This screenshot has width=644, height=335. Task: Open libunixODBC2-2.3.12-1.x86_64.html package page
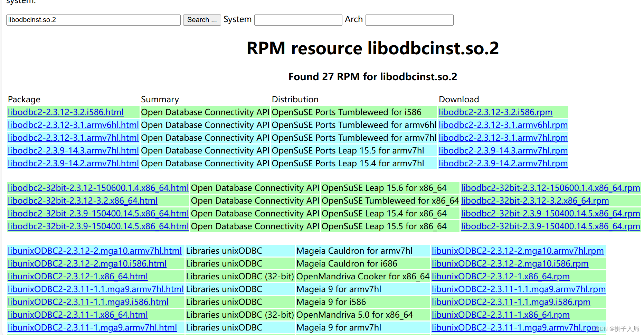(x=77, y=276)
